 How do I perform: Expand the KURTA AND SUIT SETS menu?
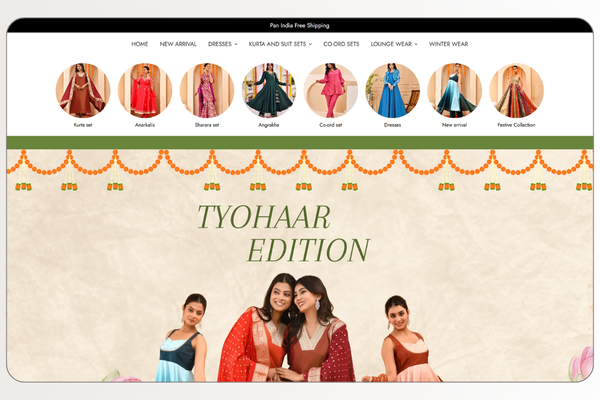coord(280,44)
